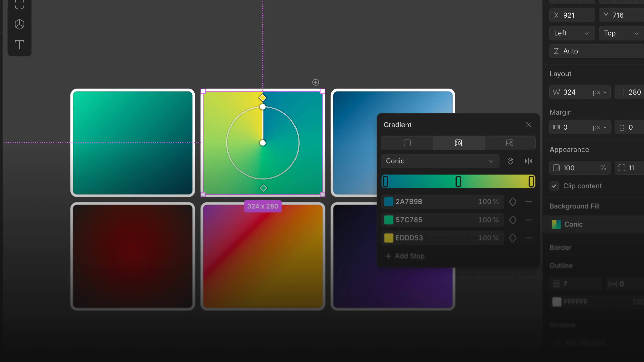Click the plus add icon above the selected card
Viewport: 644px width, 362px height.
tap(316, 82)
